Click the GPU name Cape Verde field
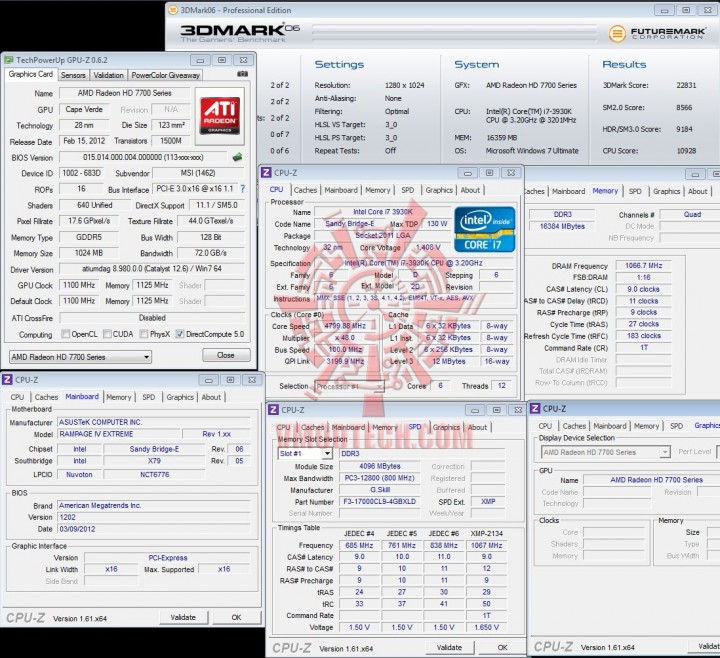 point(84,110)
